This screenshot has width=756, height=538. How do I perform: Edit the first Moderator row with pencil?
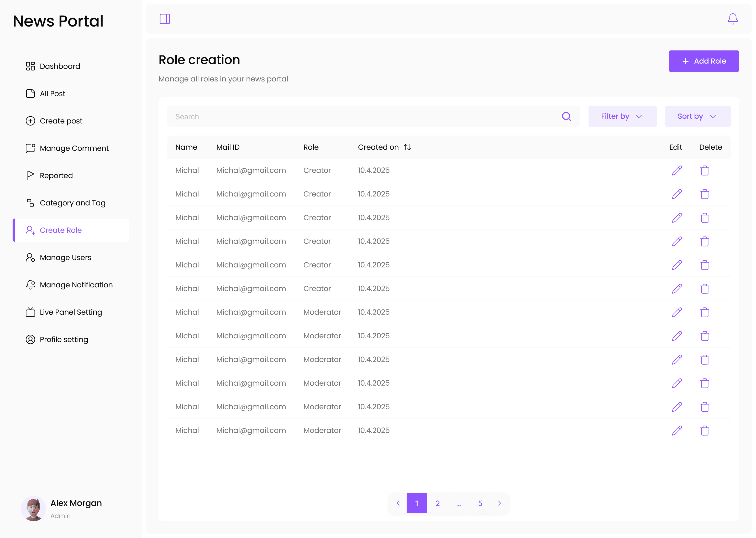tap(676, 312)
